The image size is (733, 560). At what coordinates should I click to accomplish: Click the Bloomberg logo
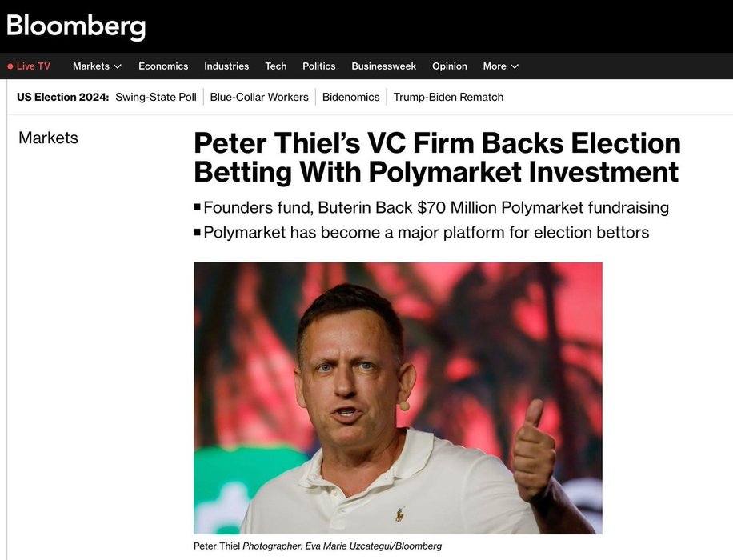(76, 26)
